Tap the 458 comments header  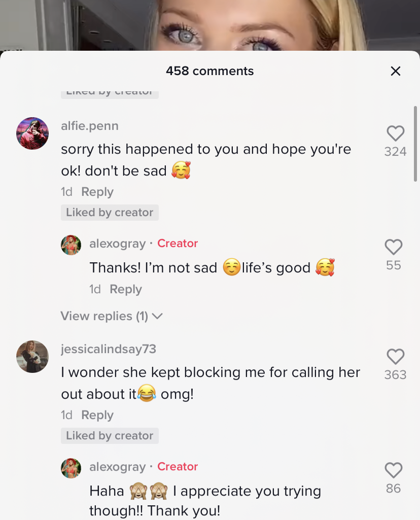[x=210, y=71]
